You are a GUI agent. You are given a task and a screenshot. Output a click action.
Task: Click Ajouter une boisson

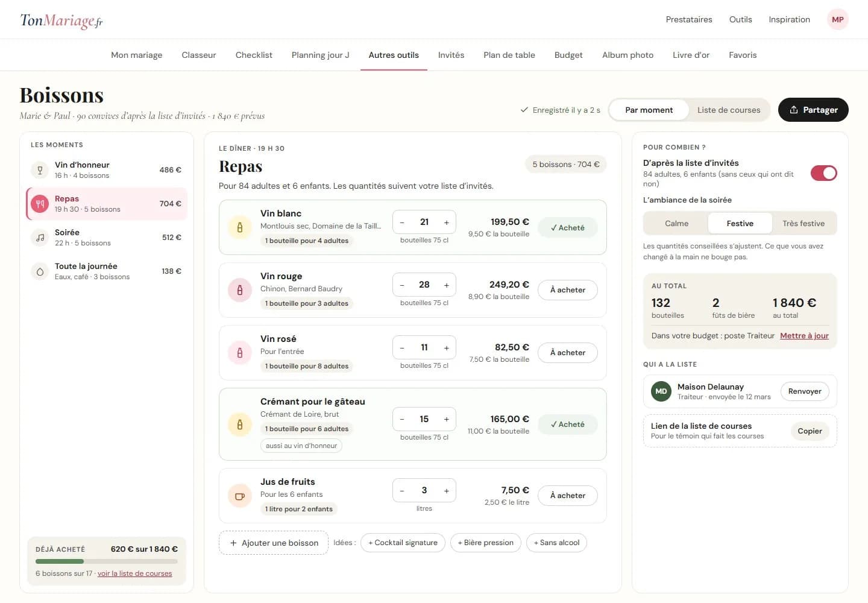[x=274, y=543]
